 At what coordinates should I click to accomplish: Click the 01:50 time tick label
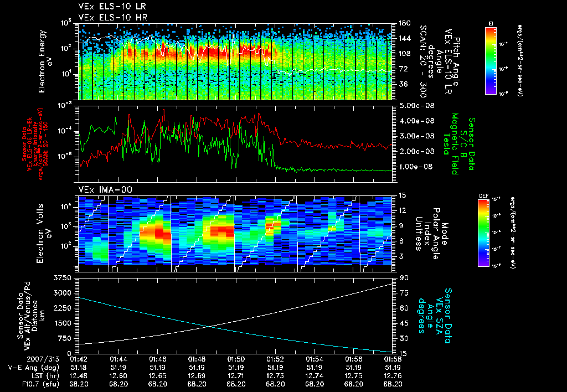click(236, 359)
